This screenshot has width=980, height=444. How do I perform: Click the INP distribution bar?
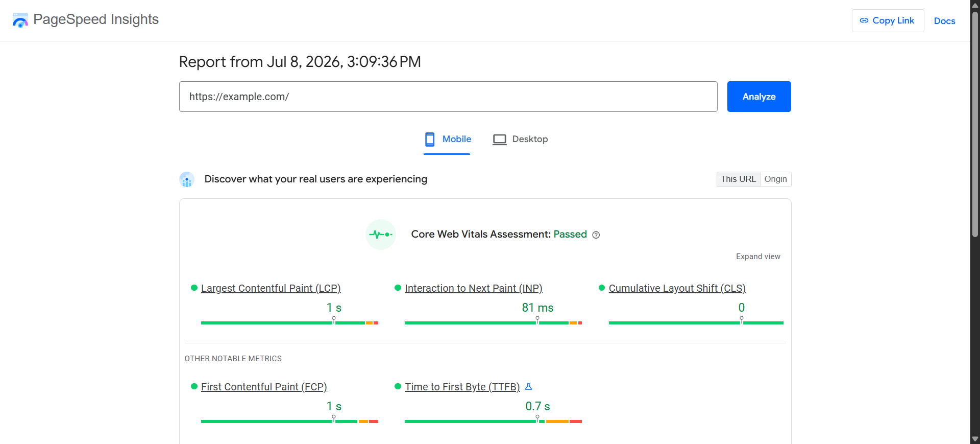pyautogui.click(x=493, y=323)
